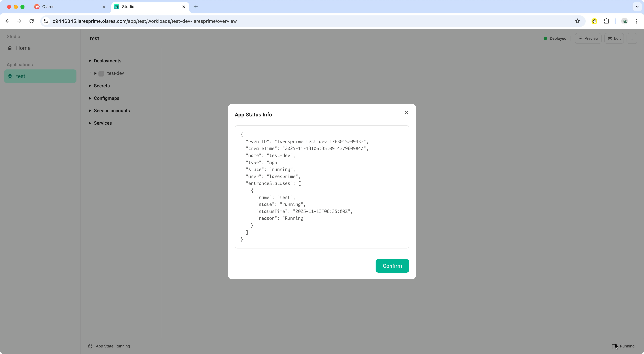644x354 pixels.
Task: Toggle the checkbox next to test-dev
Action: pos(101,73)
